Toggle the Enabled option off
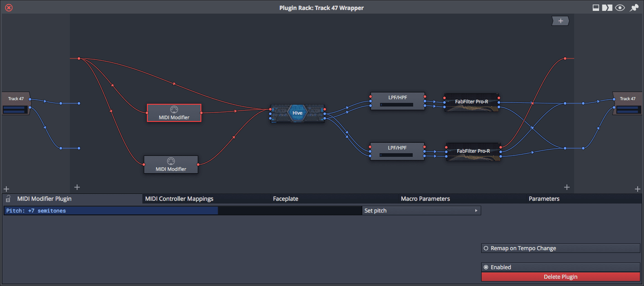Image resolution: width=644 pixels, height=286 pixels. point(486,267)
